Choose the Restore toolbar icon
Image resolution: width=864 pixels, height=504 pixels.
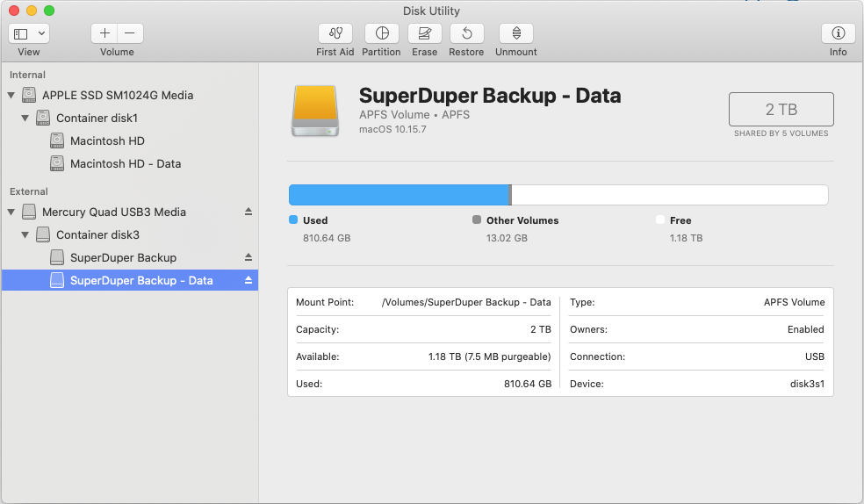coord(467,33)
